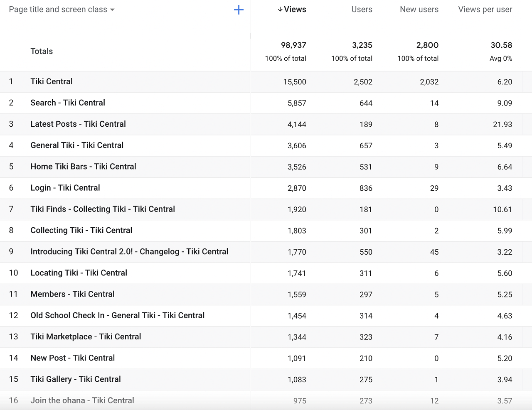Click Home Tiki Bars - Tiki Central

83,167
